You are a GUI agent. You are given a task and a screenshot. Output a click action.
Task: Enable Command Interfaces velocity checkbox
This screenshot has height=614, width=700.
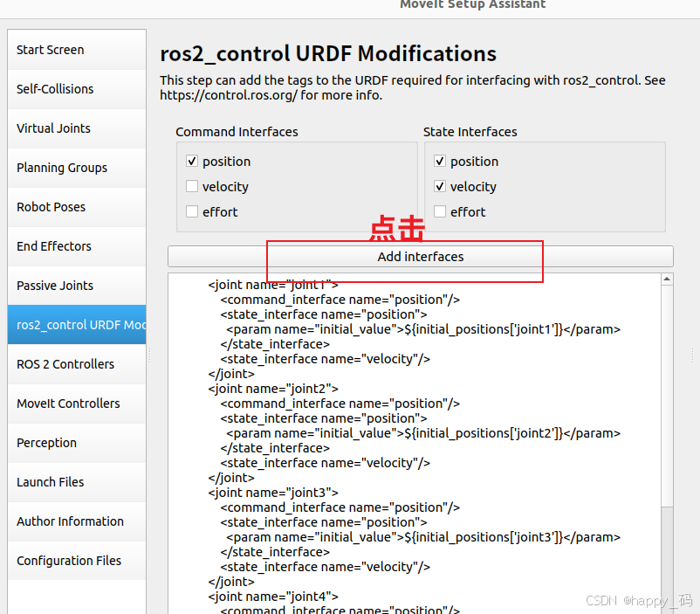[192, 186]
